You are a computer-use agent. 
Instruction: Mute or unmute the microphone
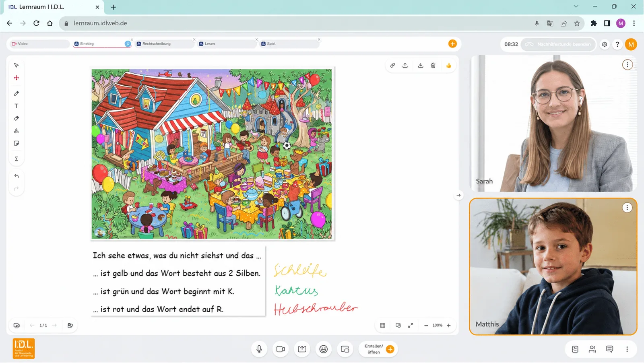point(259,349)
